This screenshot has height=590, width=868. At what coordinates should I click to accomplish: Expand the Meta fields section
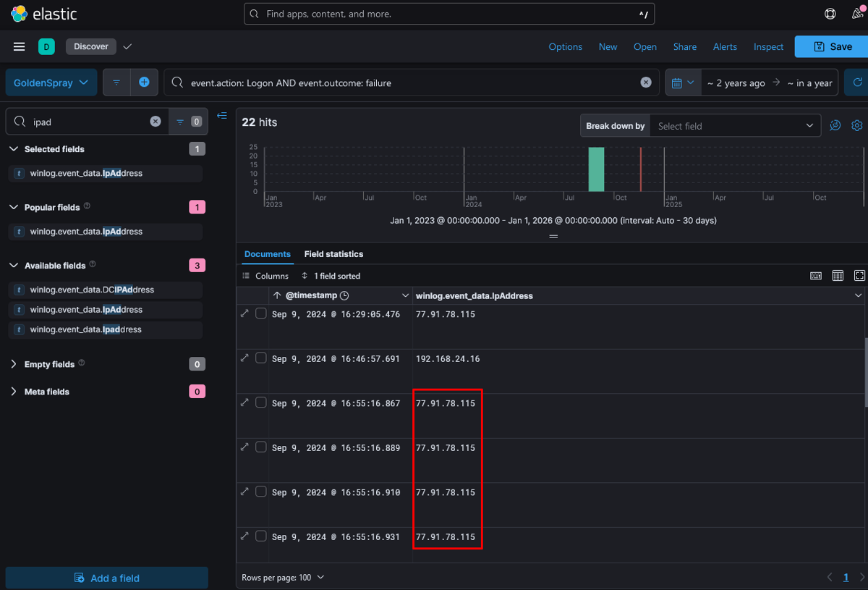[14, 392]
